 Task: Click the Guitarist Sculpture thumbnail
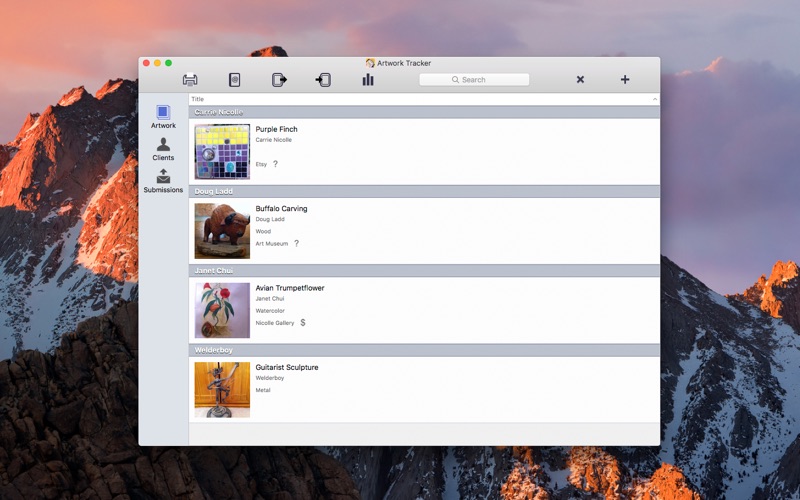coord(222,390)
